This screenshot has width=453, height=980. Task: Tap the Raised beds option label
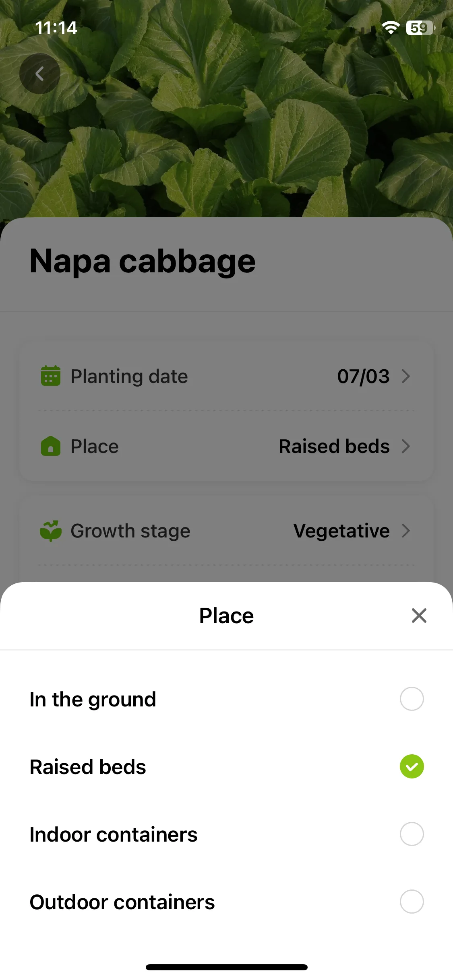click(x=88, y=767)
